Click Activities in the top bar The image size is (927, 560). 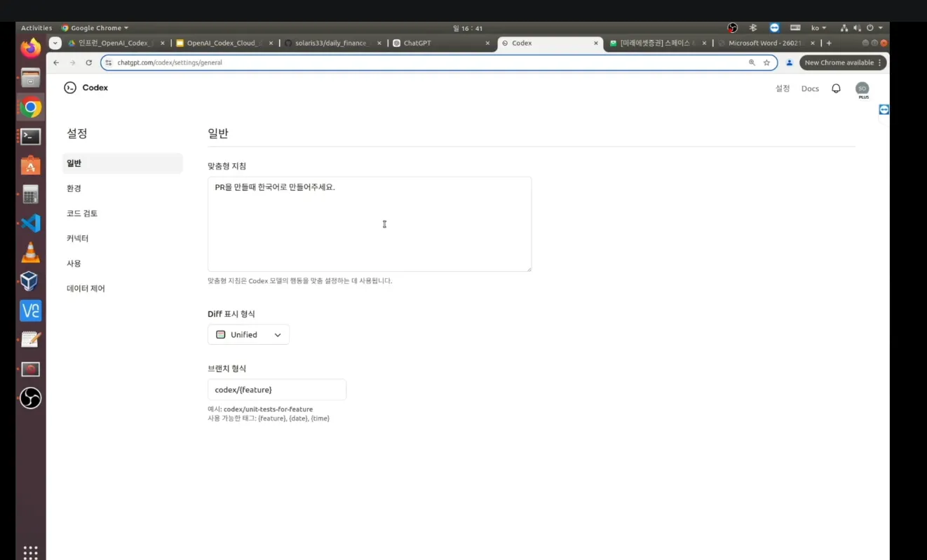pyautogui.click(x=36, y=28)
